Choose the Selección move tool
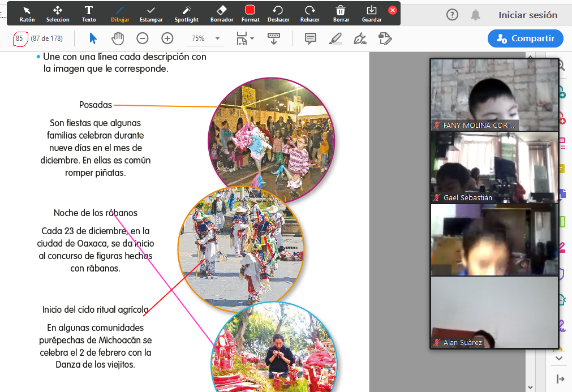 [x=57, y=14]
